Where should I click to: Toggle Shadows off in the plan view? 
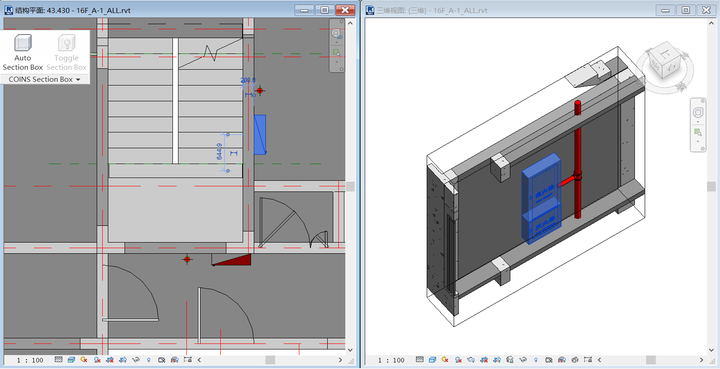pyautogui.click(x=97, y=360)
